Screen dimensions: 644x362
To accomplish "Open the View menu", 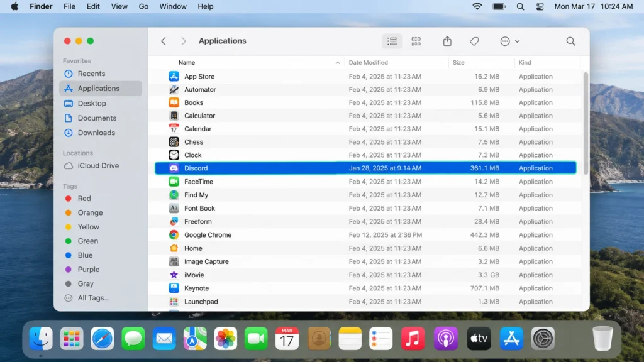I will [x=119, y=6].
